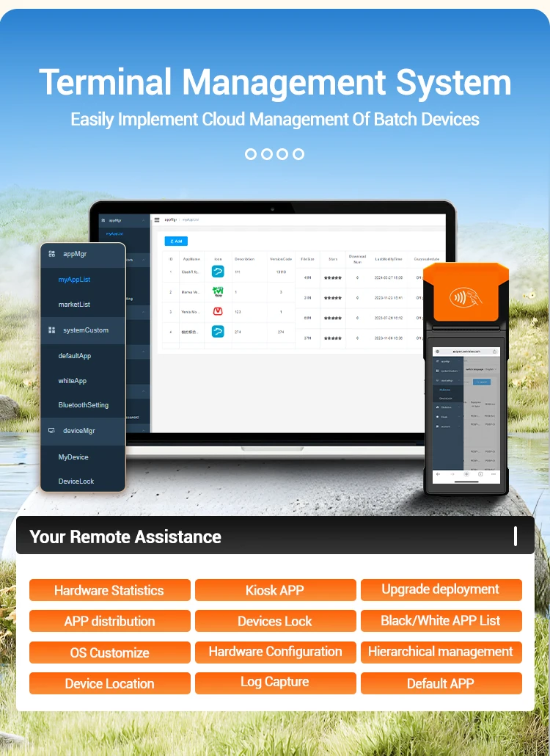Select the first carousel dot indicator
The height and width of the screenshot is (756, 550).
pos(251,154)
